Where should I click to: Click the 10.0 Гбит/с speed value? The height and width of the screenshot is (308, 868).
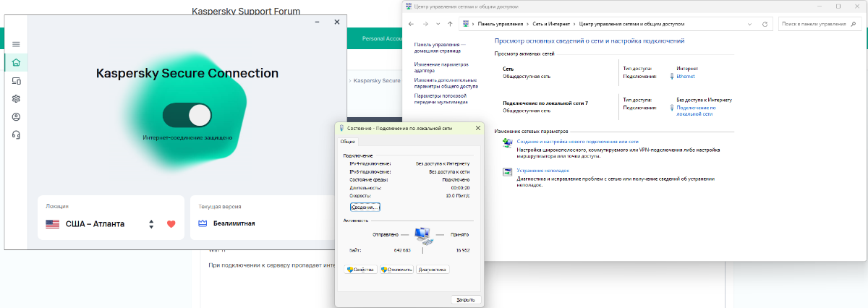pyautogui.click(x=457, y=195)
